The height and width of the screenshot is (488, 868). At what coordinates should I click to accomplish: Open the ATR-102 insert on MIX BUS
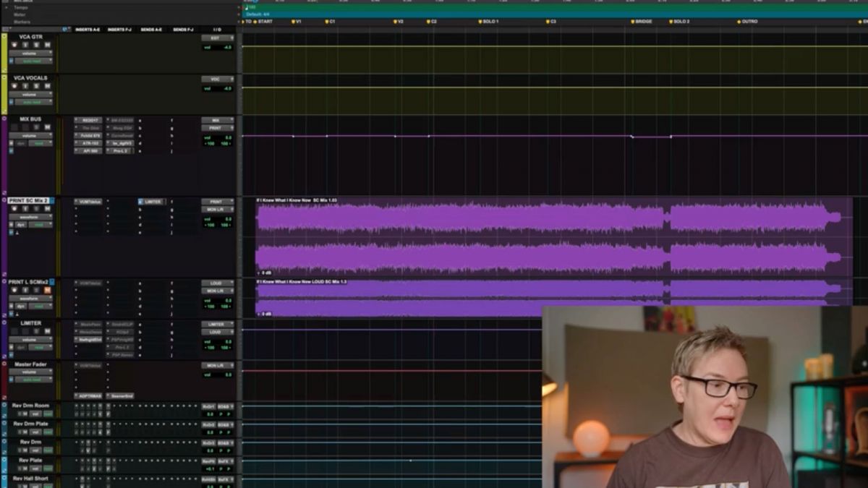(91, 142)
